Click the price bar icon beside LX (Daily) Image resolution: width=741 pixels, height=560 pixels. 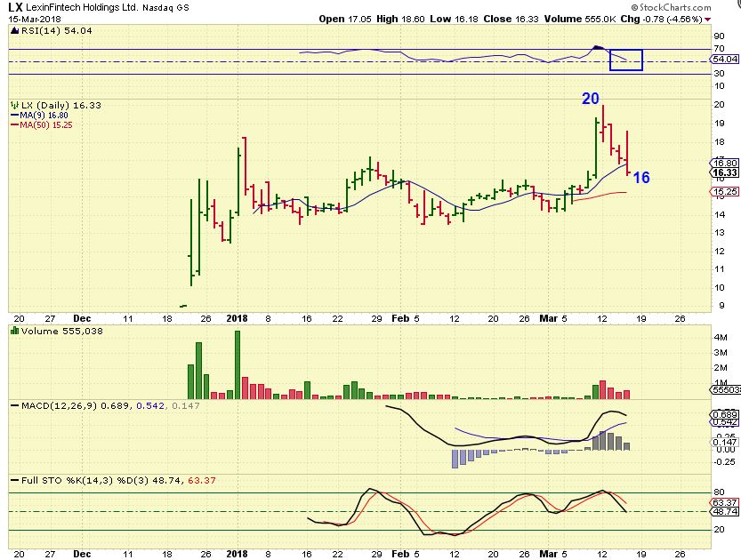point(14,105)
